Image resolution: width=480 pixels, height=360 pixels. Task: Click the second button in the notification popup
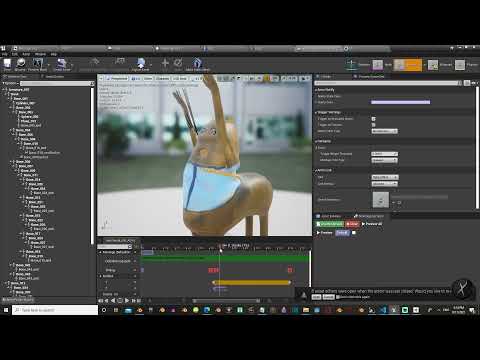click(328, 297)
